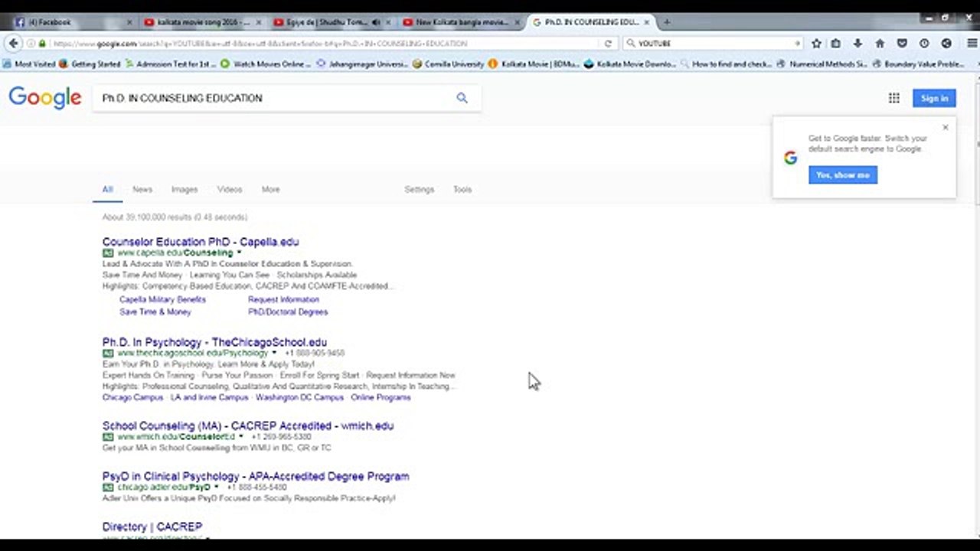Screen dimensions: 980x551
Task: Close the 'Get to Google faster' popup
Action: [x=946, y=127]
